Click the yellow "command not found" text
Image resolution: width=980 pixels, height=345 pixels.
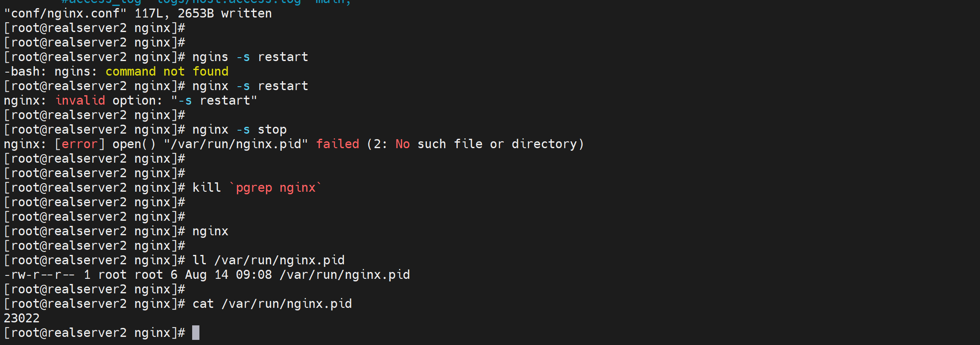click(167, 71)
